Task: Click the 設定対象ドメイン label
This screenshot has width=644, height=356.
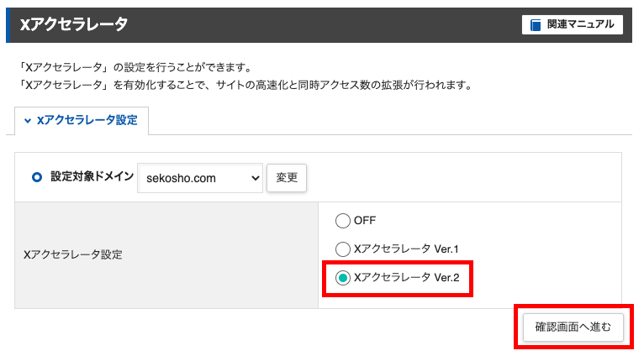Action: click(x=92, y=177)
